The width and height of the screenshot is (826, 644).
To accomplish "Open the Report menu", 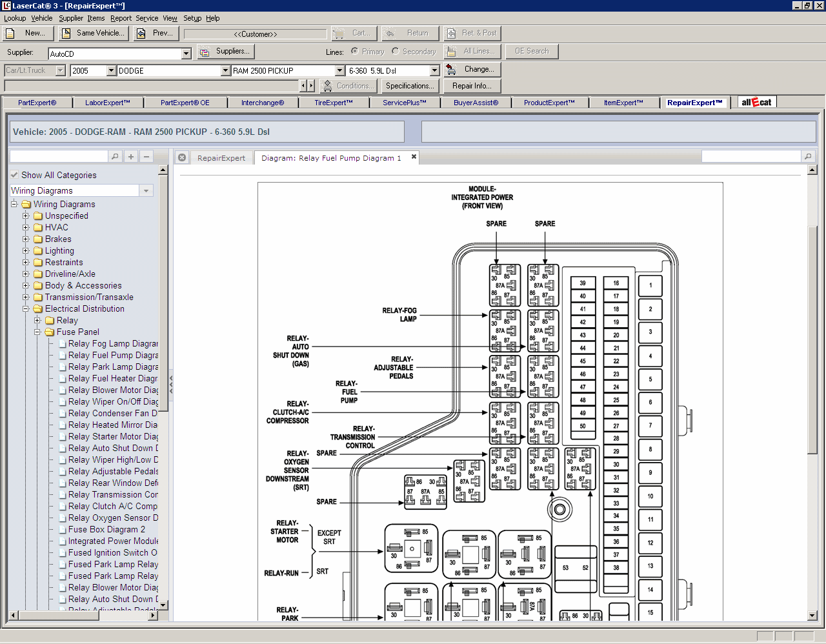I will coord(121,18).
